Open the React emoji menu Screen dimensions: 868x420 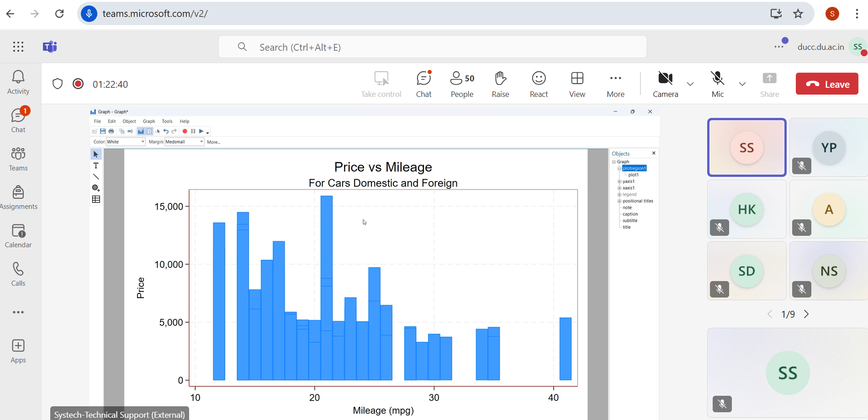click(539, 84)
